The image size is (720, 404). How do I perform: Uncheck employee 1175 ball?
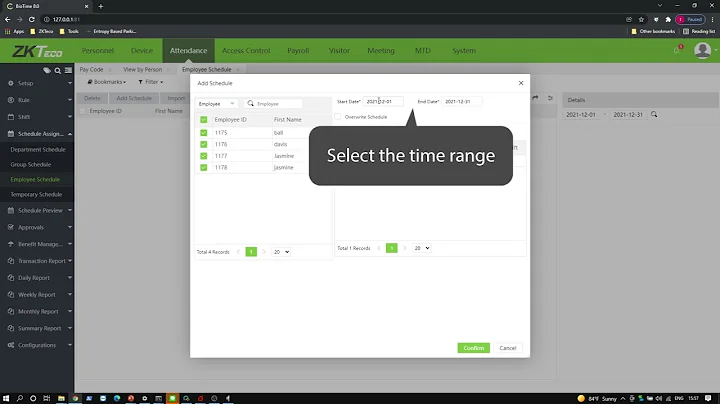203,133
